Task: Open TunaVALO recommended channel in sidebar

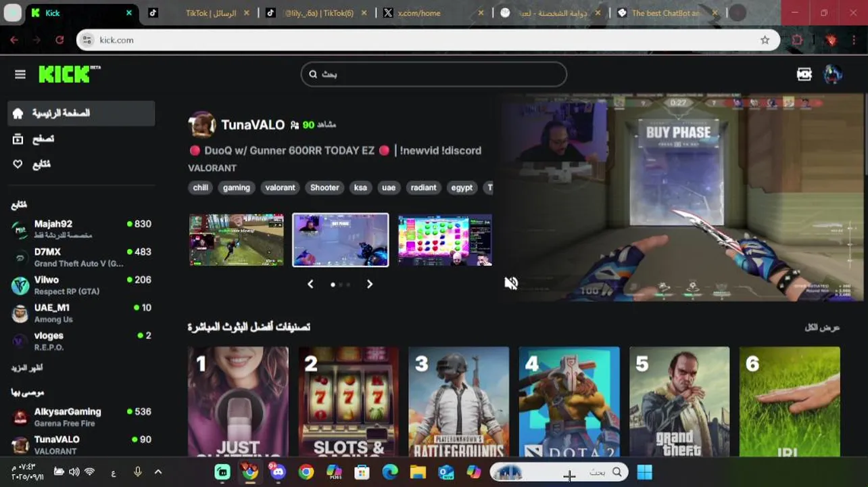Action: tap(82, 444)
